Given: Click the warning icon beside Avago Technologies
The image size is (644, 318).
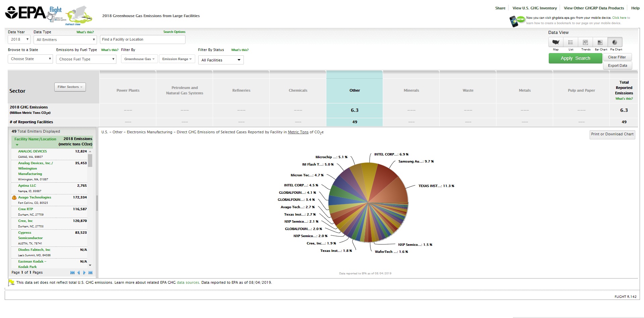Looking at the screenshot, I should (14, 197).
